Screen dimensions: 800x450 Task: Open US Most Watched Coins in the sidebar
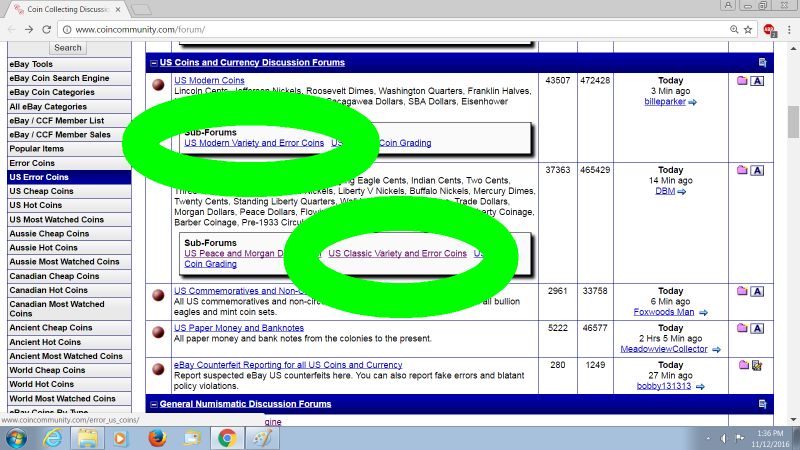(69, 219)
